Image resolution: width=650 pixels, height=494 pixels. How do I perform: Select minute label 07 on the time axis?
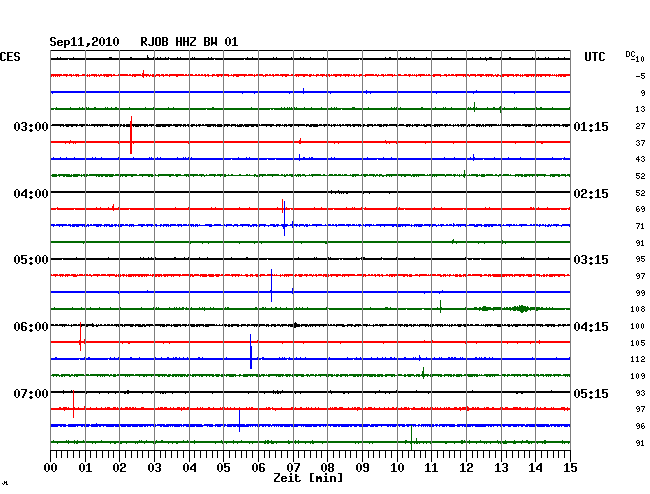pos(293,467)
